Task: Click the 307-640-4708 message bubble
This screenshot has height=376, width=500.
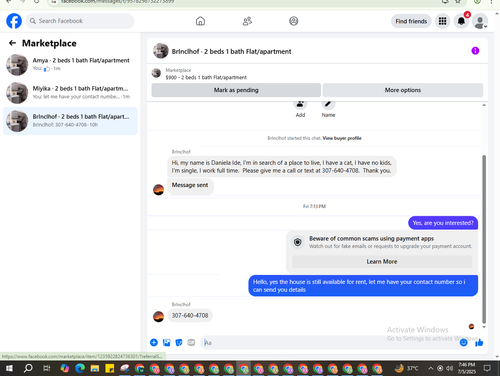Action: click(190, 315)
